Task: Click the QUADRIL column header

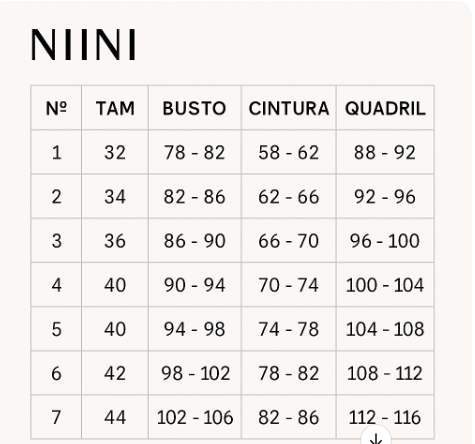Action: point(385,108)
